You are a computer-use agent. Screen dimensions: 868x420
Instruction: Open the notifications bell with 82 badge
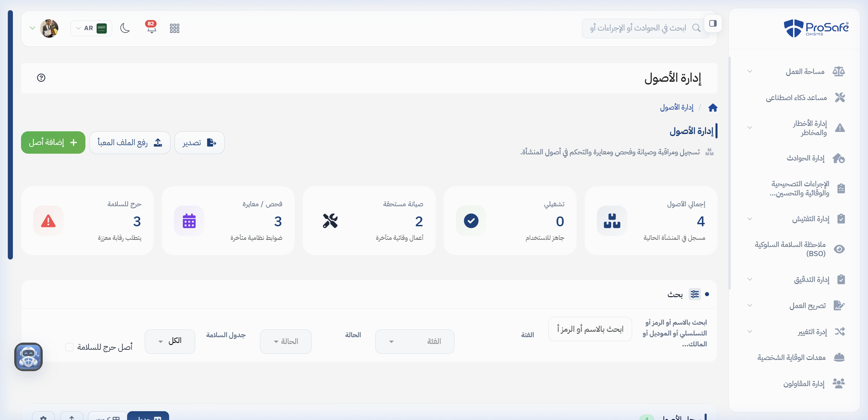point(151,28)
